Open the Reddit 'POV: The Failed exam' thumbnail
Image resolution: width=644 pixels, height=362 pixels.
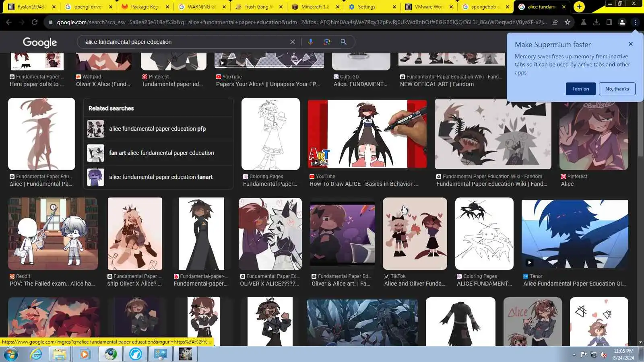pos(53,234)
